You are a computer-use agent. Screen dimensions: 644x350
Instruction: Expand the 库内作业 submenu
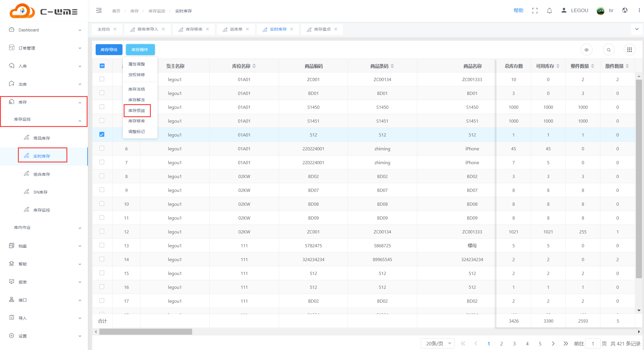(44, 228)
